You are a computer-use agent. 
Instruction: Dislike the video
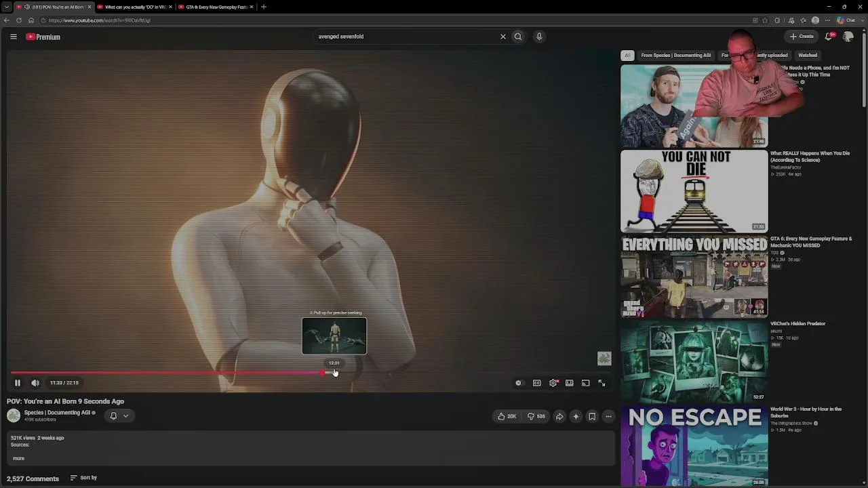(x=536, y=416)
